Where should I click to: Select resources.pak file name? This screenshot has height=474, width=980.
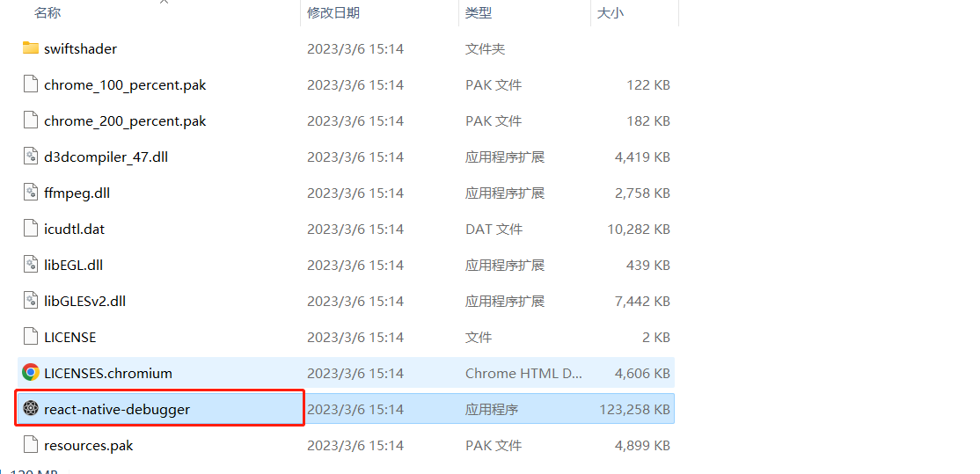(x=89, y=446)
